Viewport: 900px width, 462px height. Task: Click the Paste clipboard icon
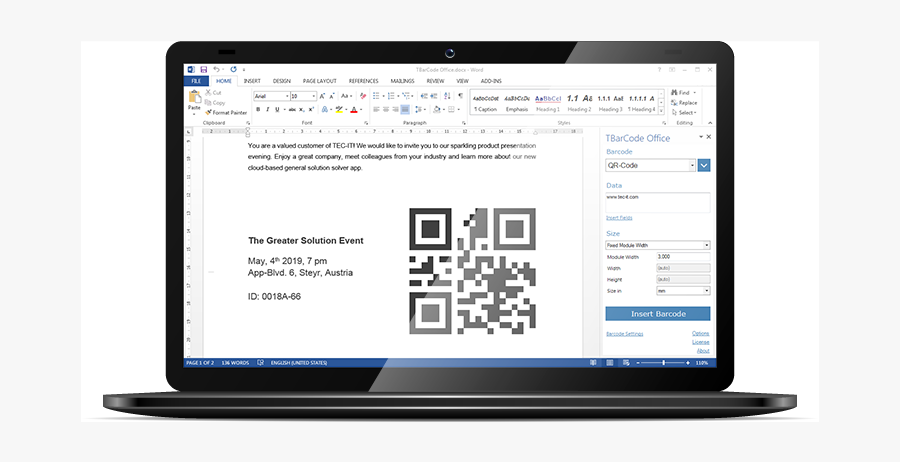(195, 96)
